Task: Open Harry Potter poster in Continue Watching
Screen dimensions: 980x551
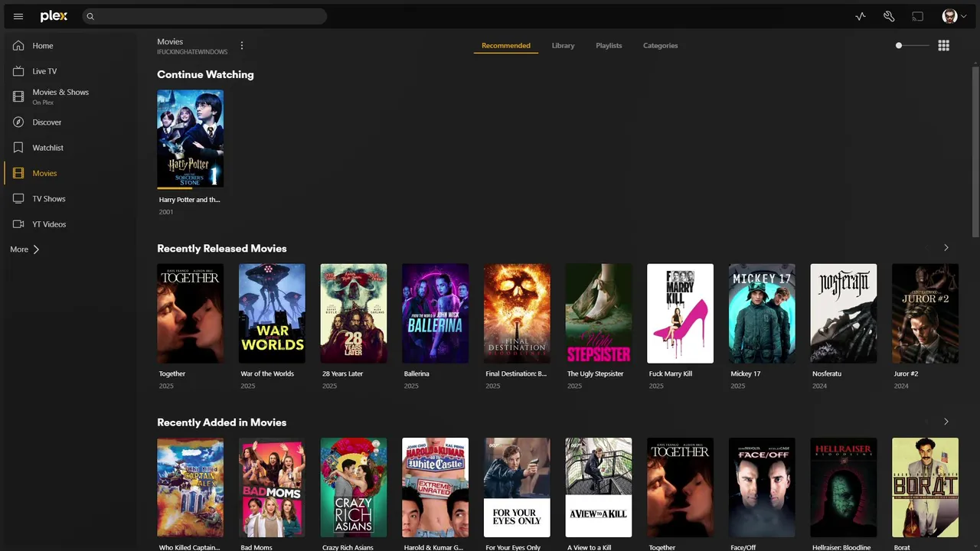Action: point(190,139)
